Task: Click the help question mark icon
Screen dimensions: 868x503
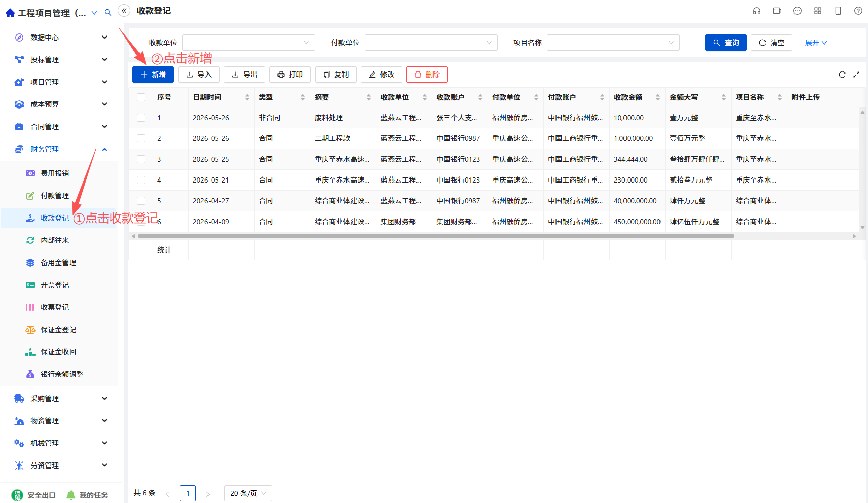Action: [x=858, y=11]
